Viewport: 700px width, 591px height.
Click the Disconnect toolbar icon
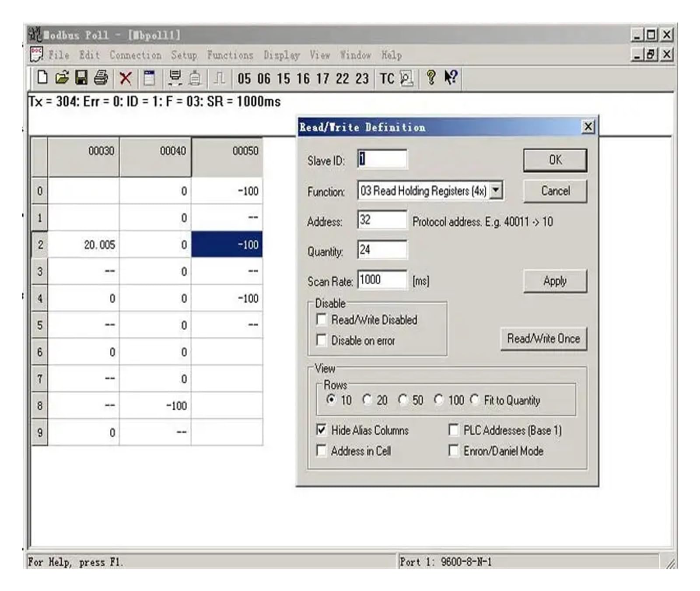click(x=195, y=78)
